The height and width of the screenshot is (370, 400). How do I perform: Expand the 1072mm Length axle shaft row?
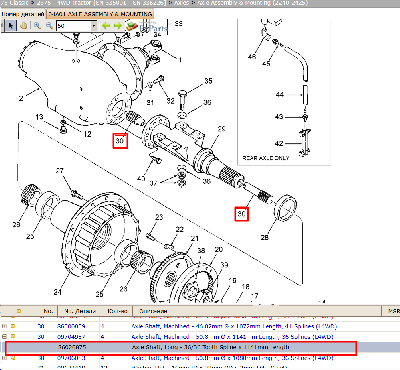click(4, 326)
